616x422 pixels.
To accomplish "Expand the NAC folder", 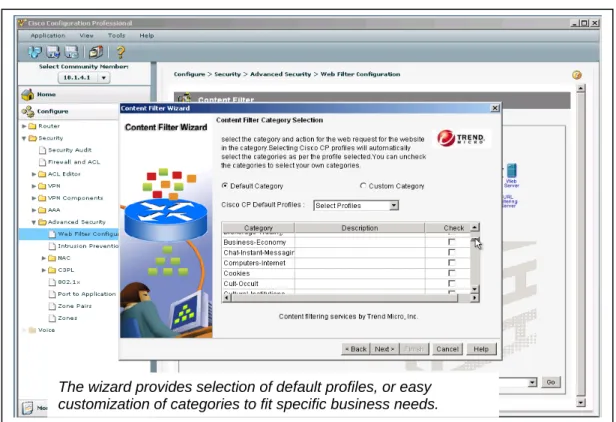I will (x=44, y=258).
